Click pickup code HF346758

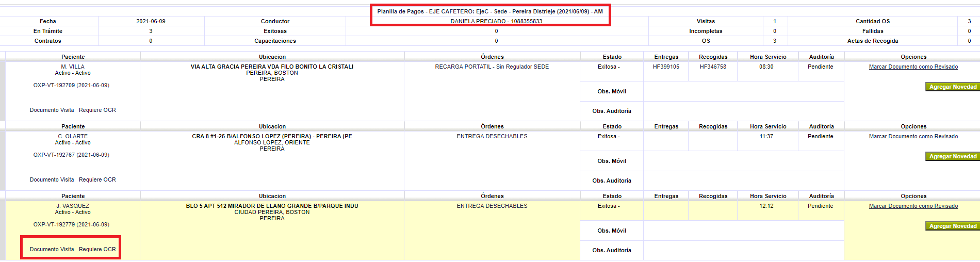[x=713, y=67]
